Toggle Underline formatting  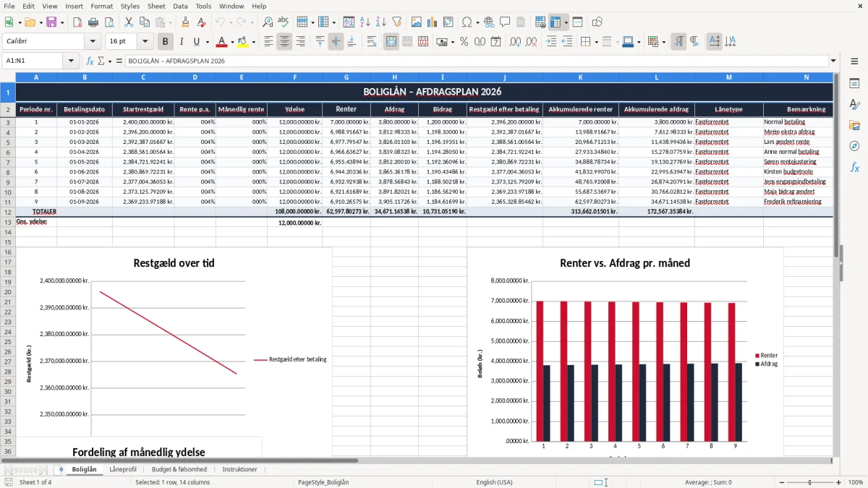[196, 42]
